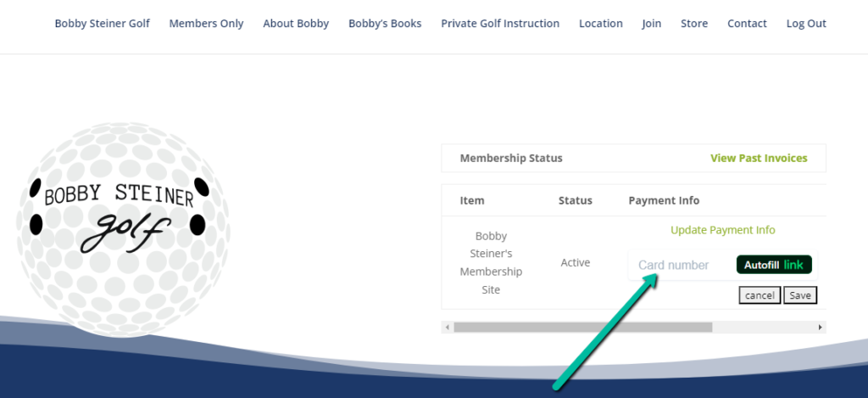
Task: Click the Bobby Steiner Golf ball logo
Action: click(x=122, y=229)
